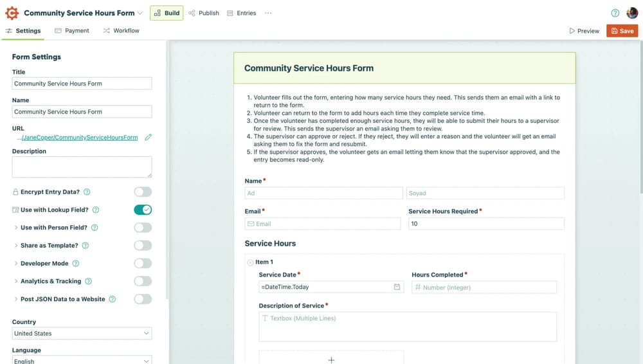Click the Hours Completed number field
Viewport: 643px width, 364px height.
[484, 287]
